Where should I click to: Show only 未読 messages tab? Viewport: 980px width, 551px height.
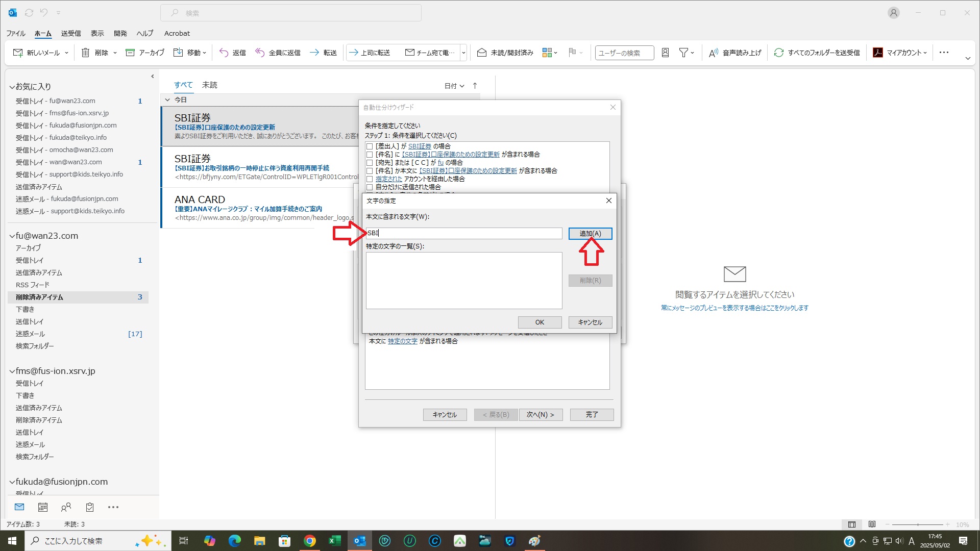210,85
